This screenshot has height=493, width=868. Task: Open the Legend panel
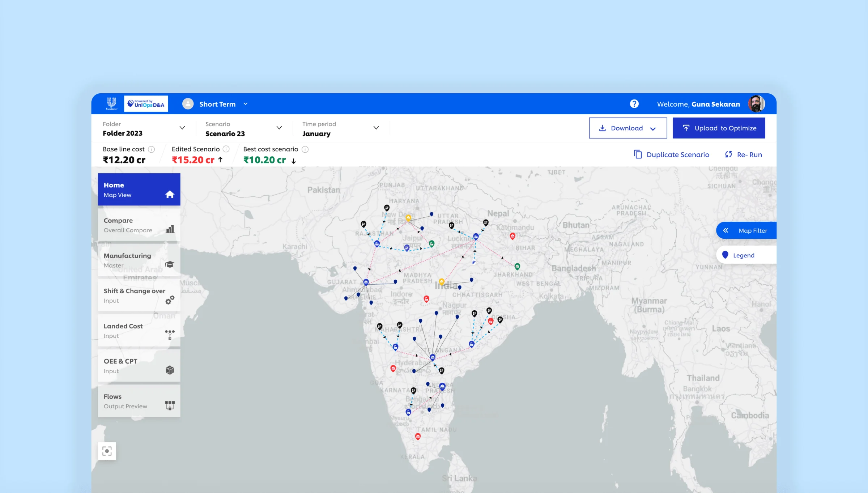click(746, 255)
